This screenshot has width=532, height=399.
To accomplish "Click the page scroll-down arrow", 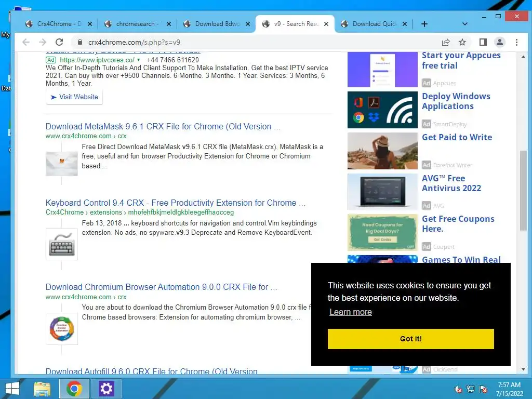I will click(x=523, y=369).
